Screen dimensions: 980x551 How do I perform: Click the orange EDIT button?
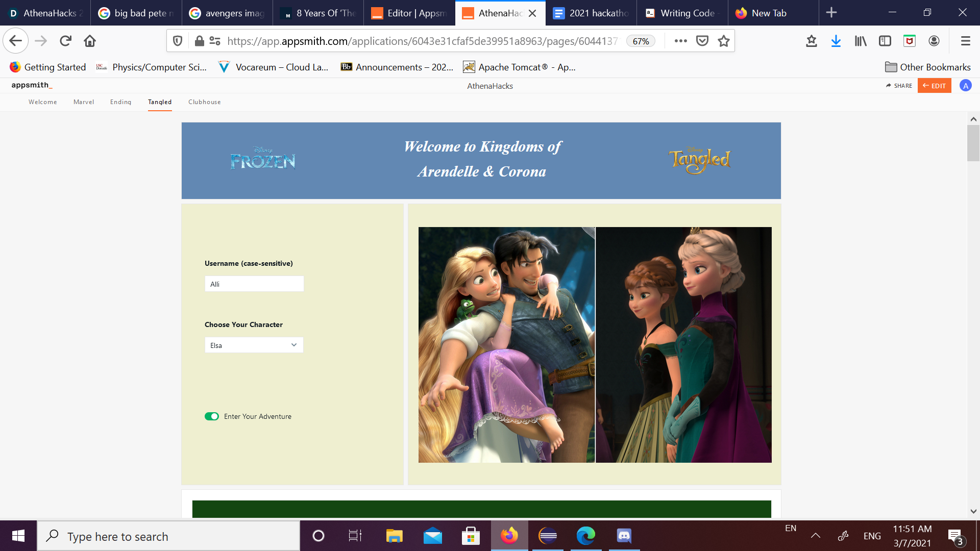tap(934, 86)
